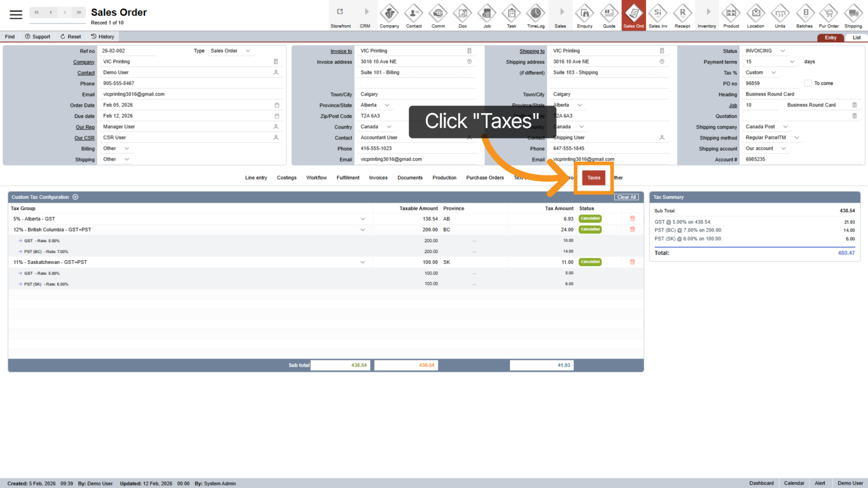Delete the Alberta GST tax row
Viewport: 868px width, 488px height.
click(x=632, y=218)
